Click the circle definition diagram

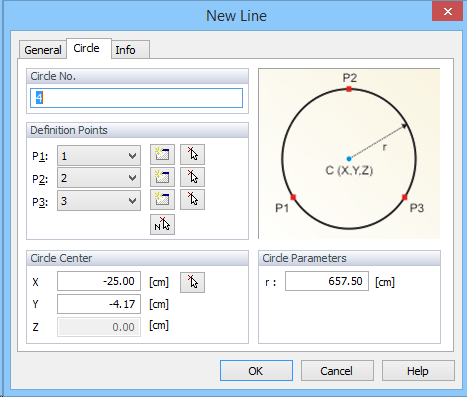tap(349, 154)
